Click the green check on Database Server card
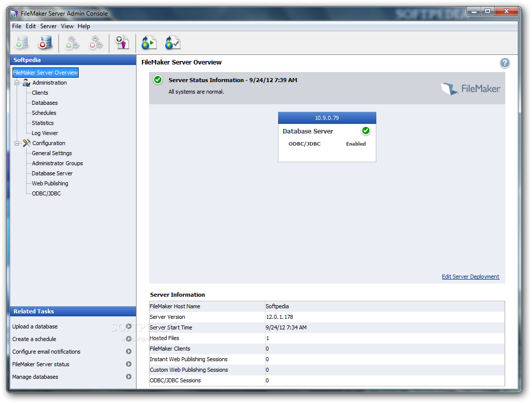The image size is (532, 403). click(365, 130)
